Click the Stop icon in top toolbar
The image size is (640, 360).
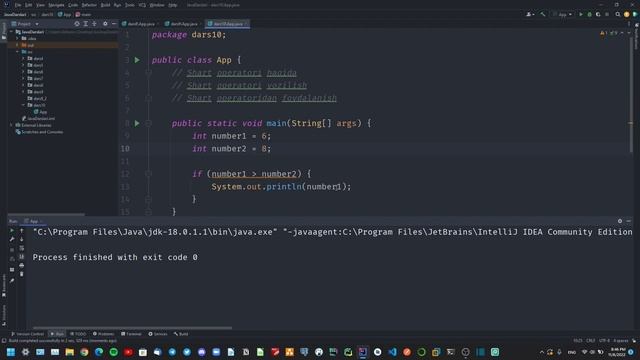coord(607,14)
